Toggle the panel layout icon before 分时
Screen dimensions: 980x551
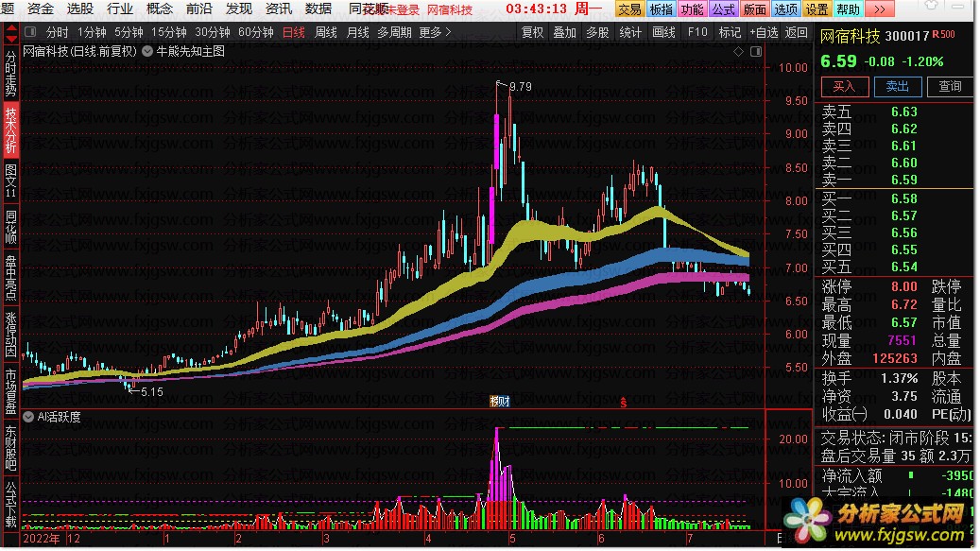tap(30, 32)
